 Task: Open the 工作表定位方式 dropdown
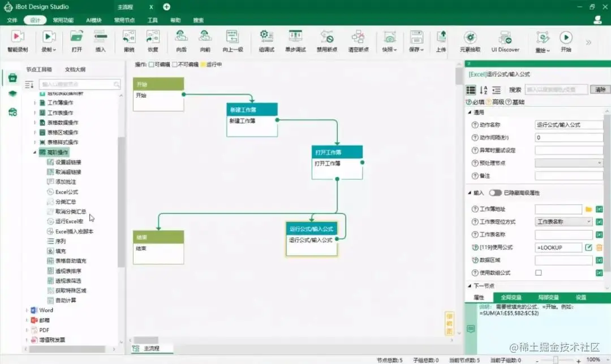click(x=563, y=222)
